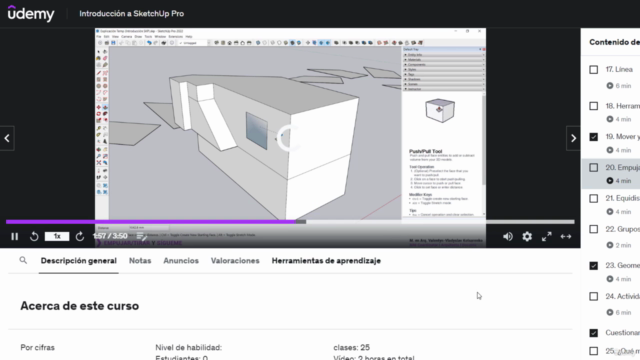Click the Push/Pull cube illustration in Instructor
Image resolution: width=640 pixels, height=360 pixels.
(440, 110)
